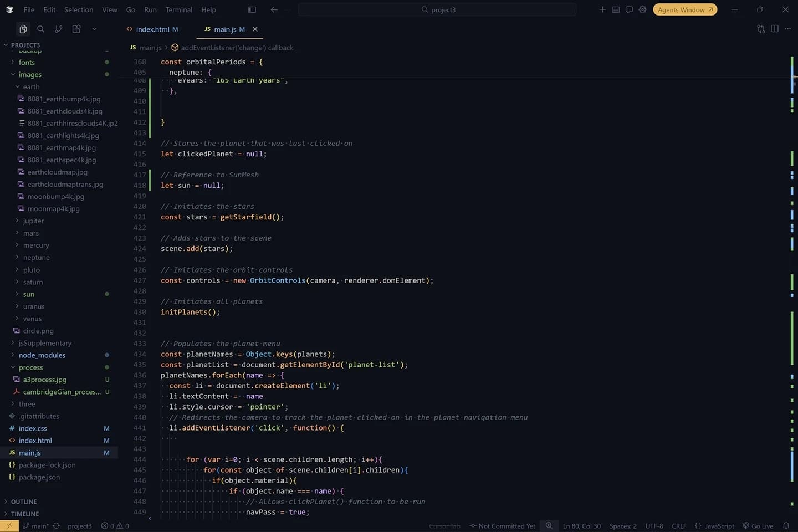The width and height of the screenshot is (798, 532).
Task: Toggle the AI chat pane icon
Action: coord(629,9)
